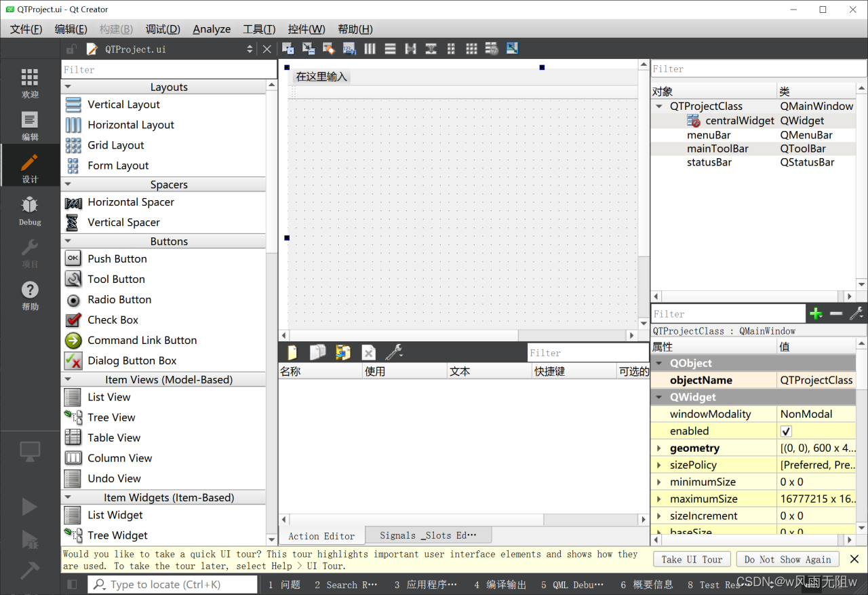Click the locate input field at bottom
Screen dimensions: 868x595
tap(172, 583)
